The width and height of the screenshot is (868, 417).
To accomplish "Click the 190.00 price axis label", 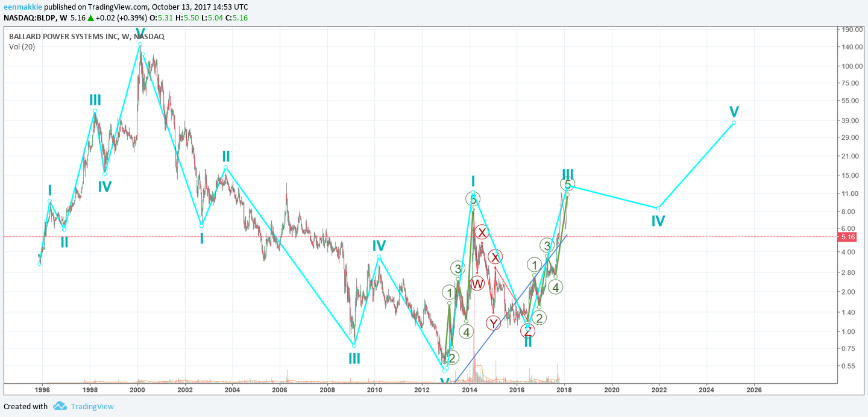I will point(852,29).
